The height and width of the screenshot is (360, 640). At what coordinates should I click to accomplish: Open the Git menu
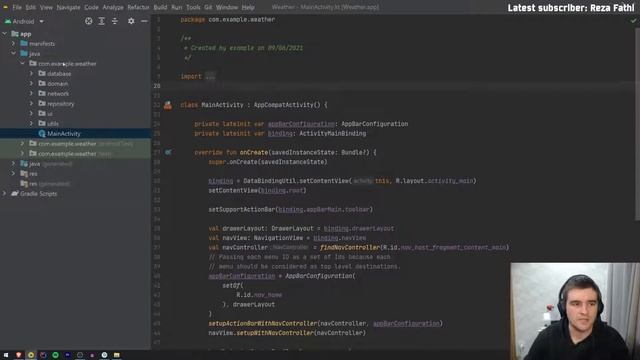point(208,7)
